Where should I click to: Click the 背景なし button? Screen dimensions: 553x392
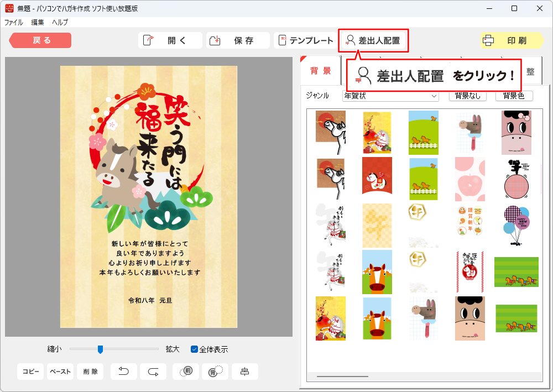468,96
